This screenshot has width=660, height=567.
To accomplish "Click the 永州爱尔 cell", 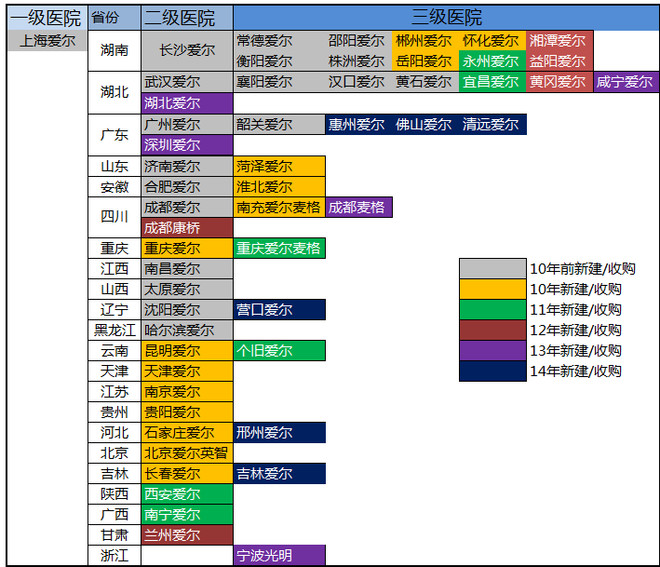I will (491, 61).
